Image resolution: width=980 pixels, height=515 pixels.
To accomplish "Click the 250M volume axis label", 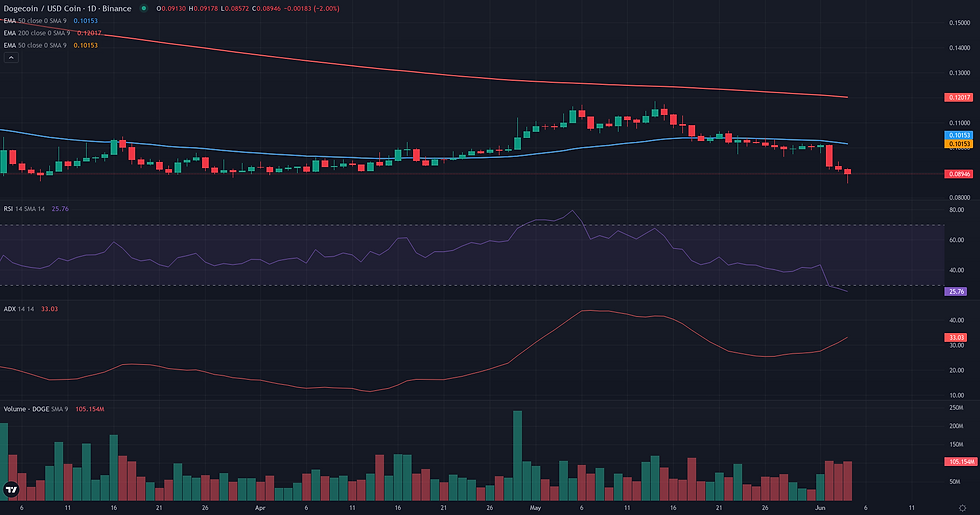I will click(x=956, y=408).
